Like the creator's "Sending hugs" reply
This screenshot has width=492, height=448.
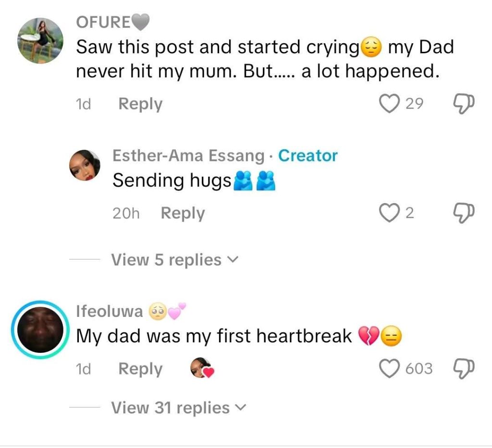click(390, 213)
